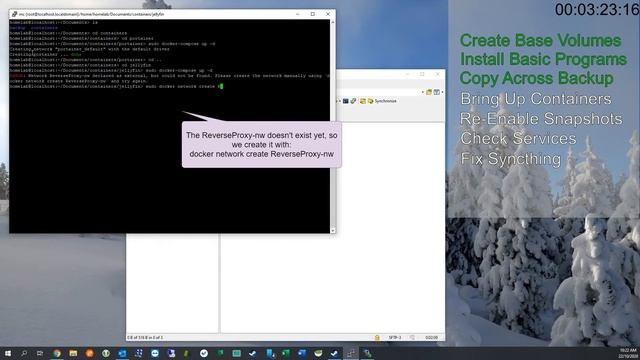Click the yellow folder icon in WinSCP path bar
Screen dimensions: 640x360
429,92
